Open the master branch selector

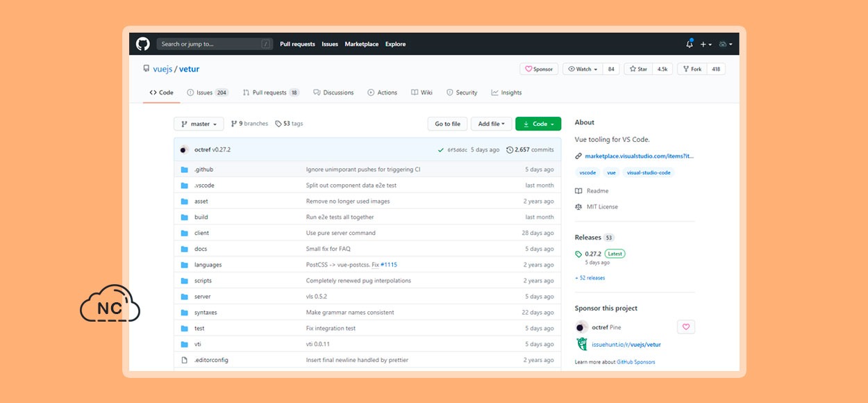(x=199, y=124)
